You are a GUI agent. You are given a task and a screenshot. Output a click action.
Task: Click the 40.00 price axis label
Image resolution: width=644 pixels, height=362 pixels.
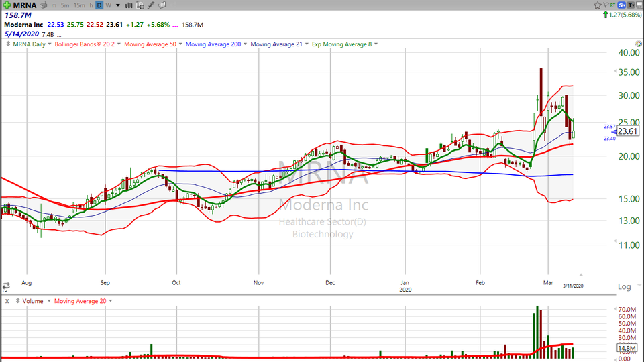coord(629,52)
